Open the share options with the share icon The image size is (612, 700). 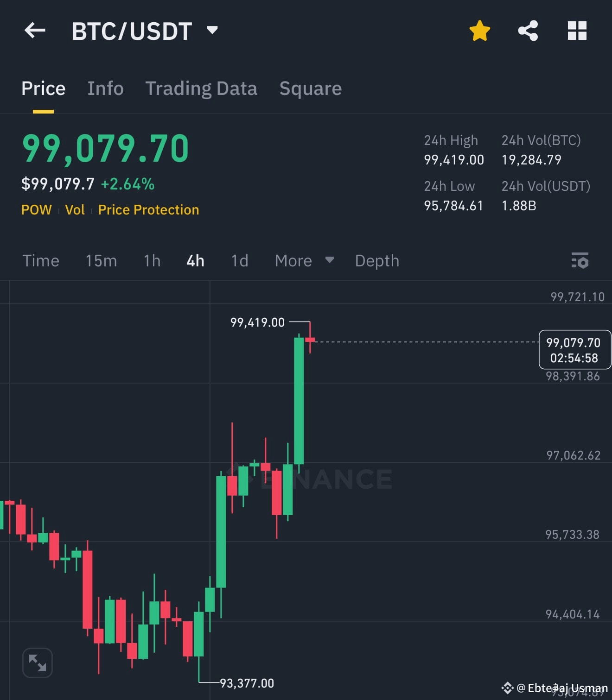[528, 31]
